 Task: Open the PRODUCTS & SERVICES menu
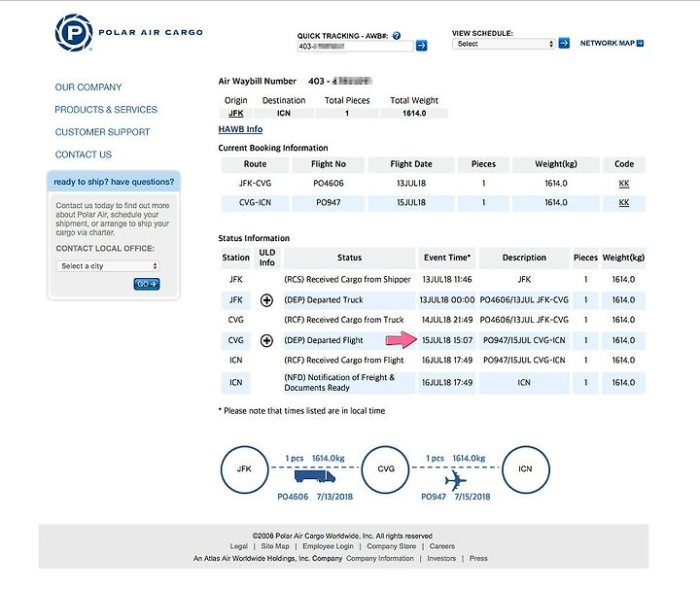(106, 110)
